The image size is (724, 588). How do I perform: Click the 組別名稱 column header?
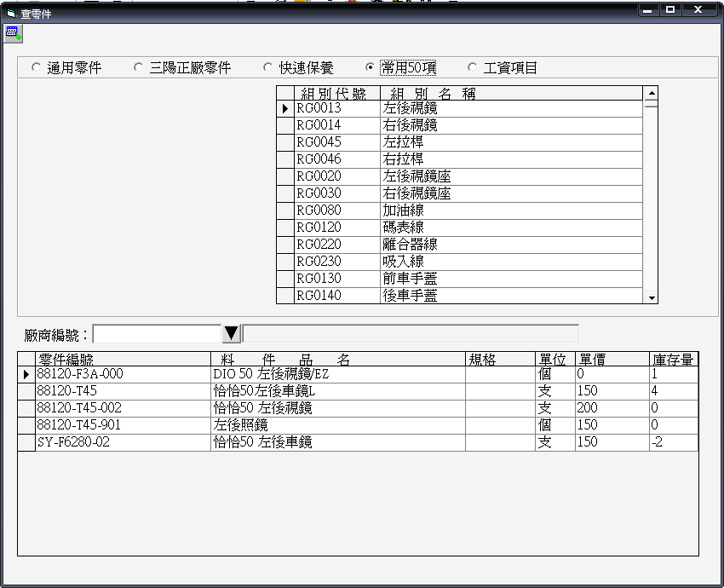(x=511, y=93)
